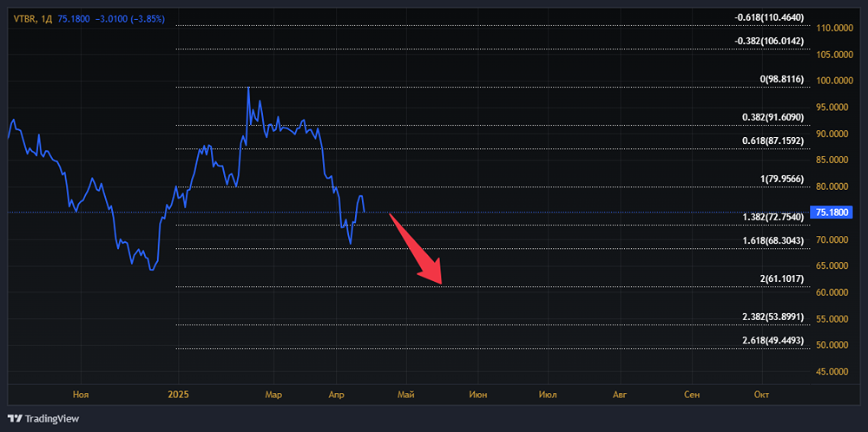868x432 pixels.
Task: Click the blue 75.1800 current price tag
Action: pos(831,213)
